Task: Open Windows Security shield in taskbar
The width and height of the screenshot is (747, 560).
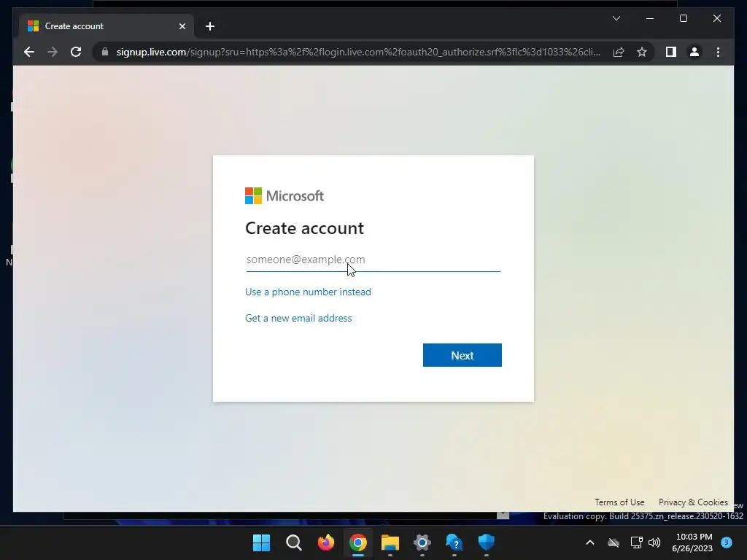Action: pos(487,542)
